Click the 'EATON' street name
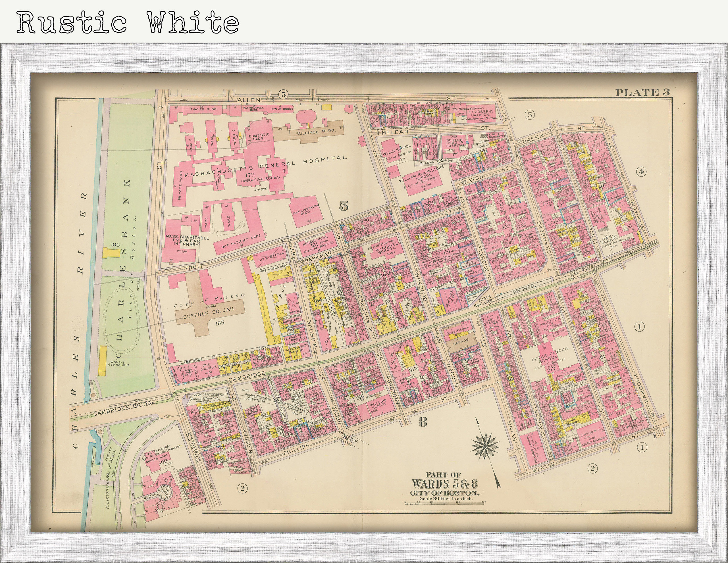 474,180
